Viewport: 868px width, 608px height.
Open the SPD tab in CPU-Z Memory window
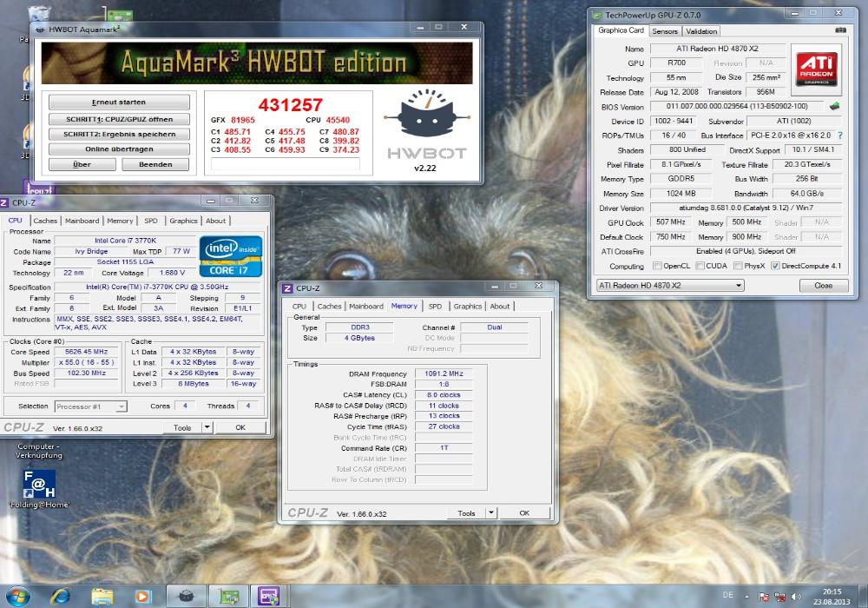coord(435,307)
